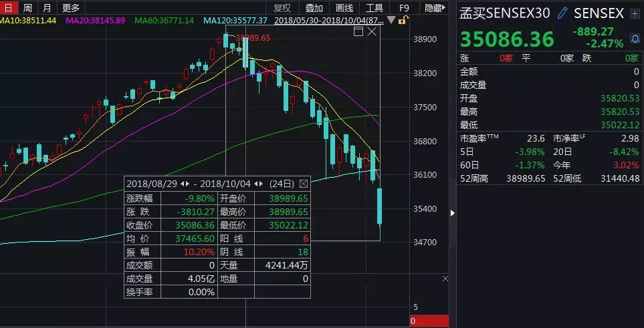Click the 60日 return -1.37%
This screenshot has width=644, height=328.
point(530,166)
